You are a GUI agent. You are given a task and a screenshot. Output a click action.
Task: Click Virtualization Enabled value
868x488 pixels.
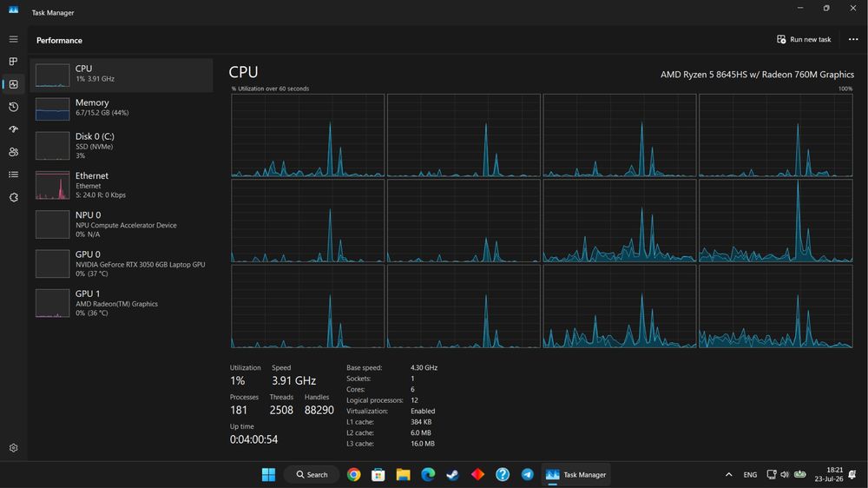pos(423,411)
